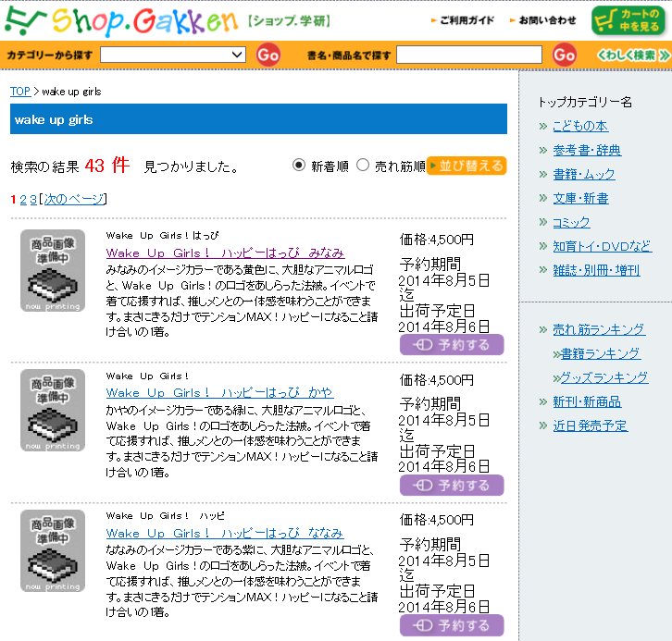Open こどもの本 category
Screen dimensions: 672x641
(x=580, y=126)
